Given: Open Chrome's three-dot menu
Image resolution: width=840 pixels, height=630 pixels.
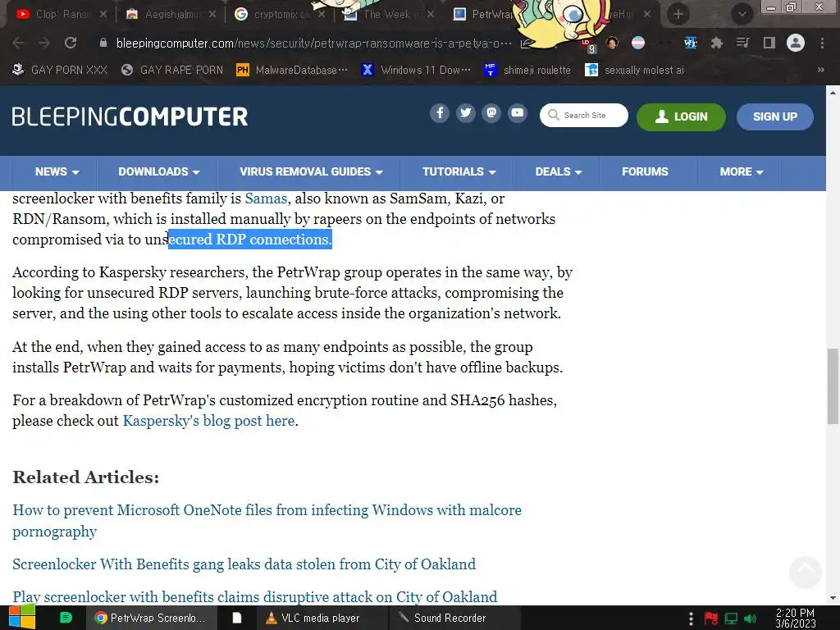Looking at the screenshot, I should (x=822, y=43).
